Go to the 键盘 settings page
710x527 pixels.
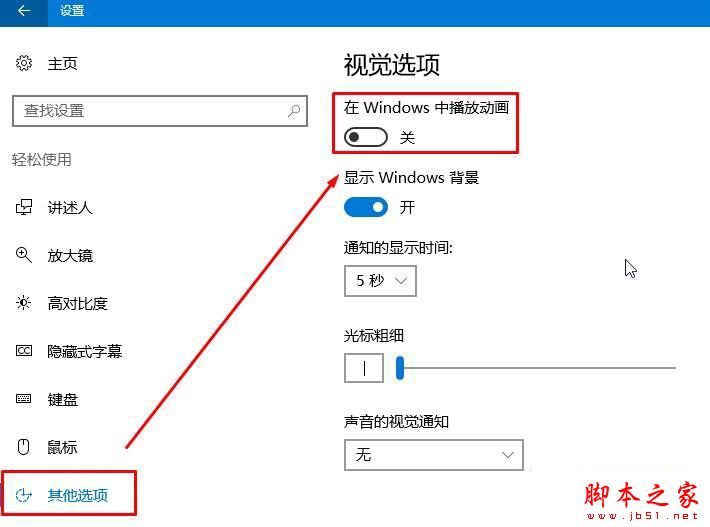pyautogui.click(x=62, y=399)
